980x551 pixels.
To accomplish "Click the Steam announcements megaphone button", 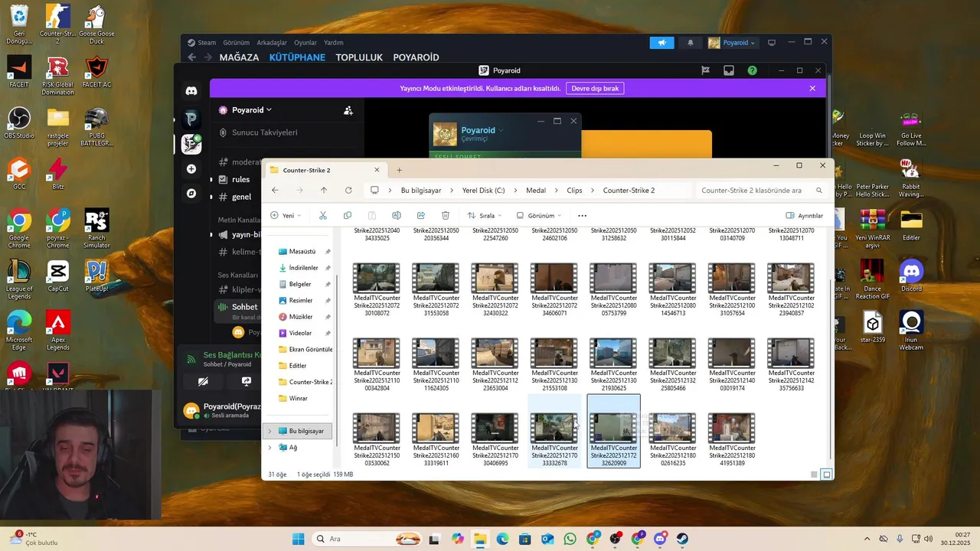I will tap(661, 43).
